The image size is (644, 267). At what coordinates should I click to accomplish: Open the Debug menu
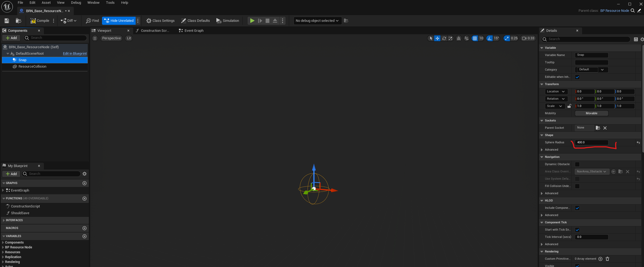(76, 3)
